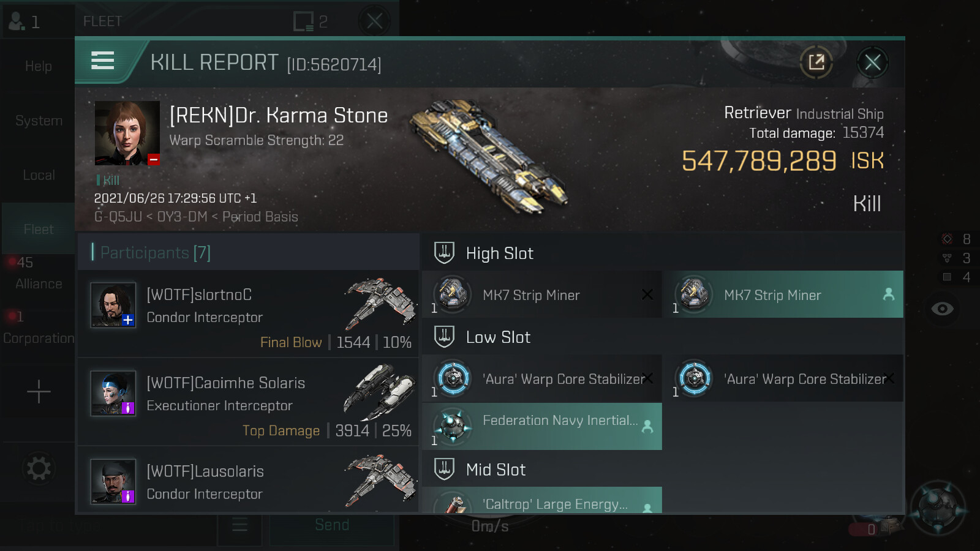Toggle the eye visibility icon
980x551 pixels.
(942, 309)
